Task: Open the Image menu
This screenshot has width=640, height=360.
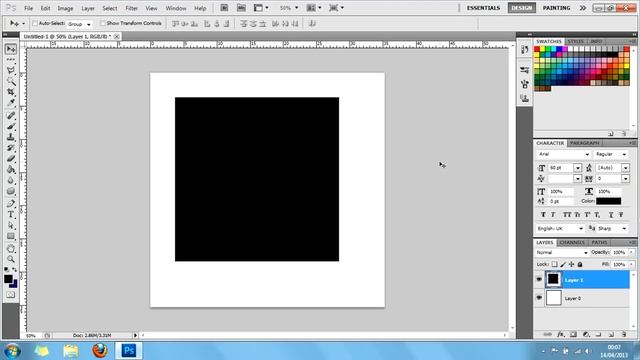Action: pyautogui.click(x=65, y=8)
